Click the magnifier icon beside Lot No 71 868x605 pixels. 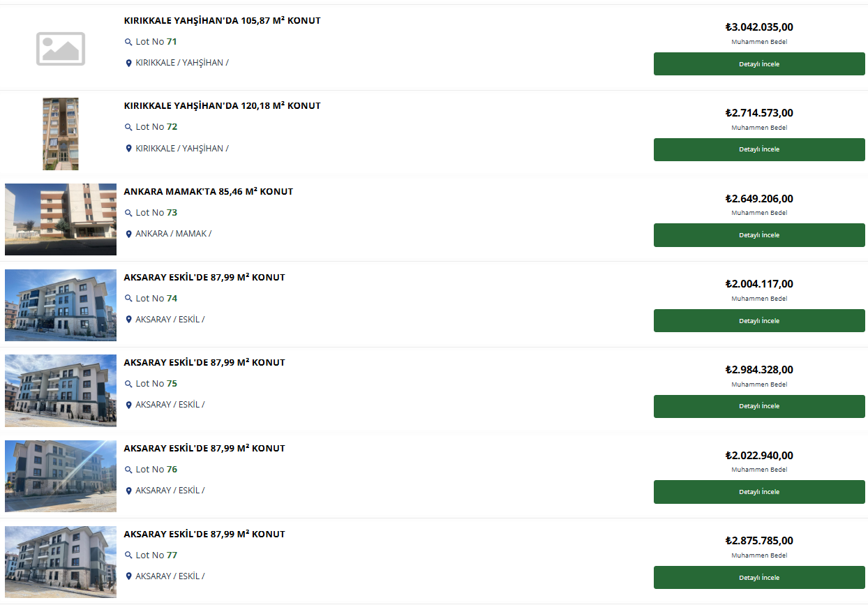pyautogui.click(x=128, y=43)
